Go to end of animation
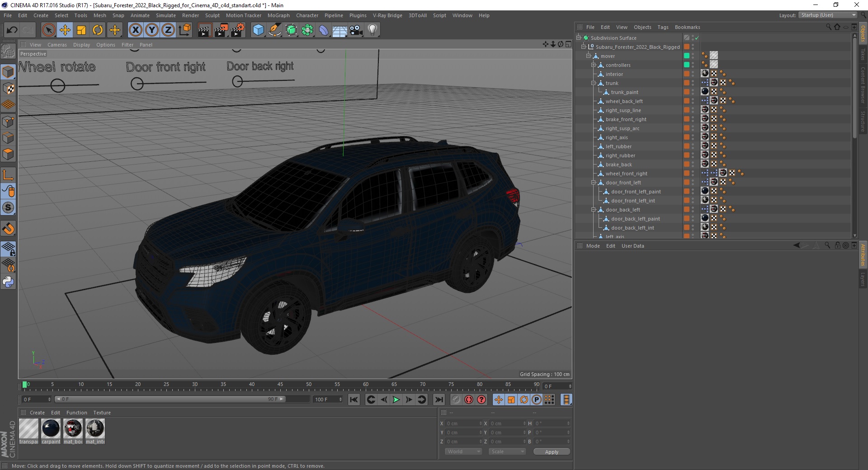Screen dimensions: 868x470 (439, 399)
